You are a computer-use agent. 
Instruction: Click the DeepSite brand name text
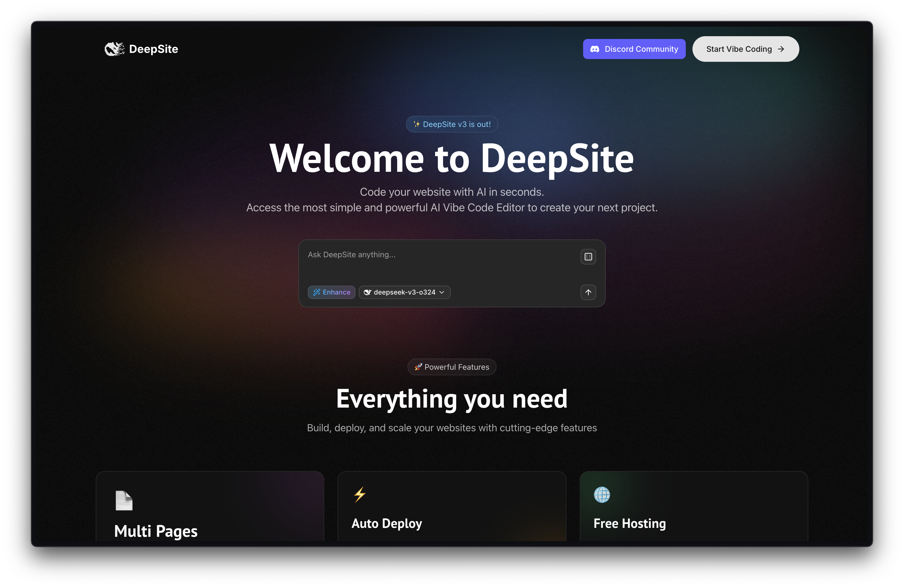(153, 49)
